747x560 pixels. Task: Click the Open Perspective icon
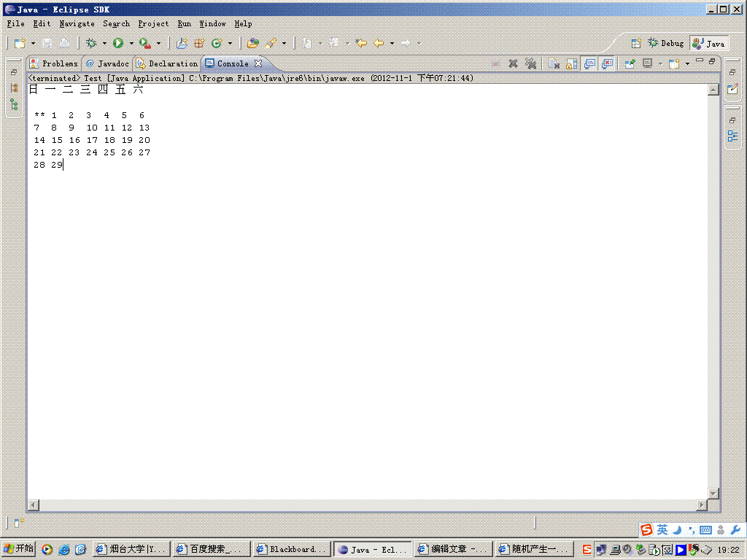coord(636,43)
